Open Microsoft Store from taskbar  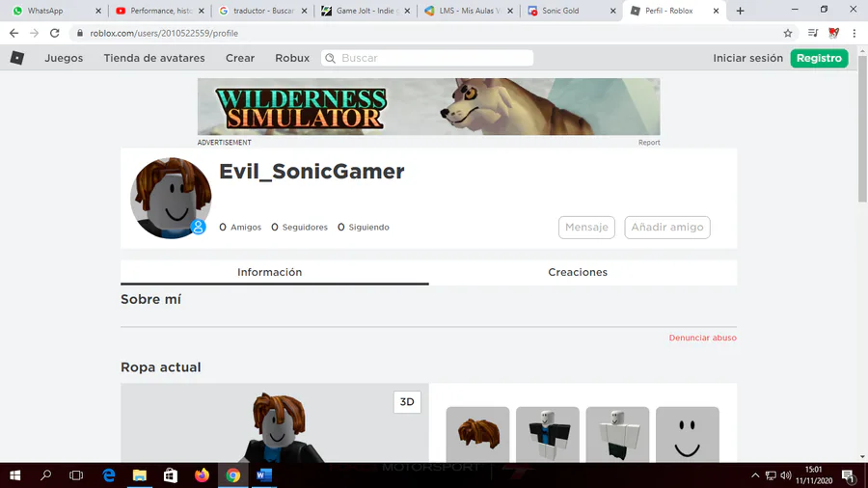pyautogui.click(x=171, y=475)
